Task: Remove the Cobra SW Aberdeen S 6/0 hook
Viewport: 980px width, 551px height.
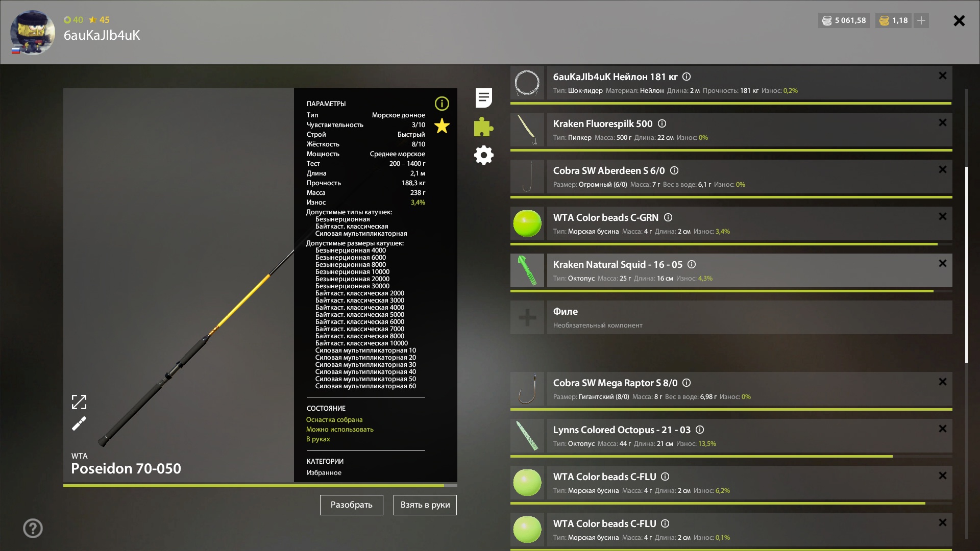Action: [943, 169]
